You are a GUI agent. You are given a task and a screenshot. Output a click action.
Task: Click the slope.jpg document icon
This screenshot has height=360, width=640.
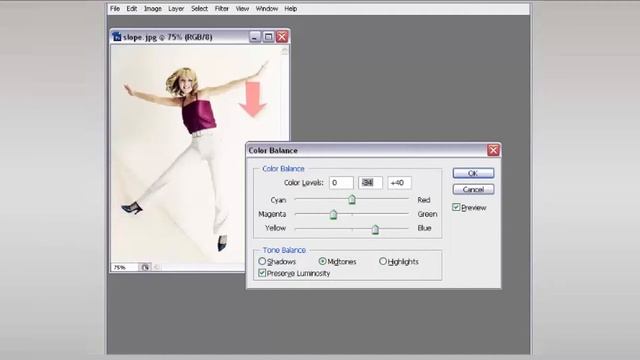117,37
